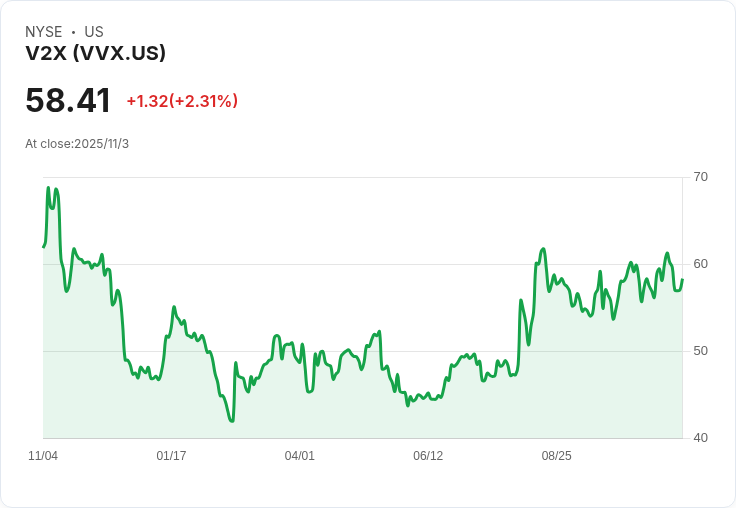Select the 04/01 x-axis date label
Viewport: 736px width, 508px height.
coord(299,456)
